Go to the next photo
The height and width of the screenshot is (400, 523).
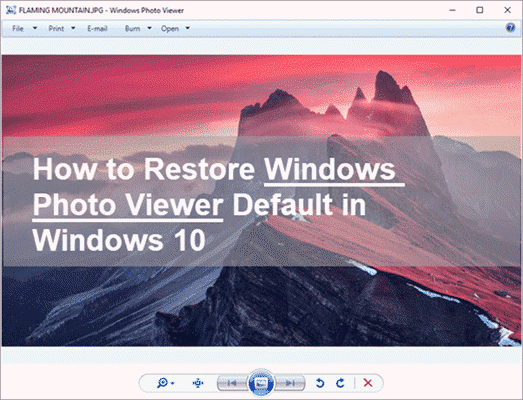pos(290,383)
